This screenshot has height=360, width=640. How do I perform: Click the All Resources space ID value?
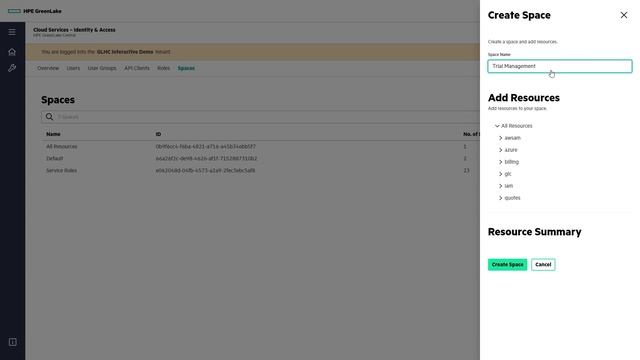coord(205,147)
